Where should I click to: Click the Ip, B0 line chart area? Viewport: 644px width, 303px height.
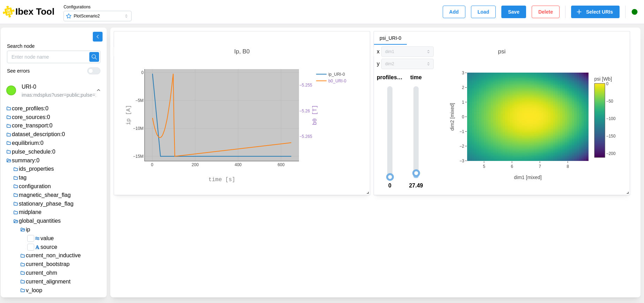[222, 115]
